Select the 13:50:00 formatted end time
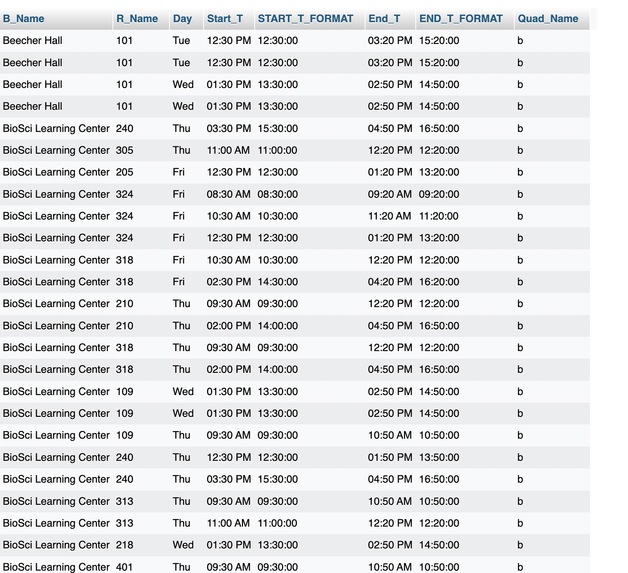628x573 pixels. click(439, 457)
